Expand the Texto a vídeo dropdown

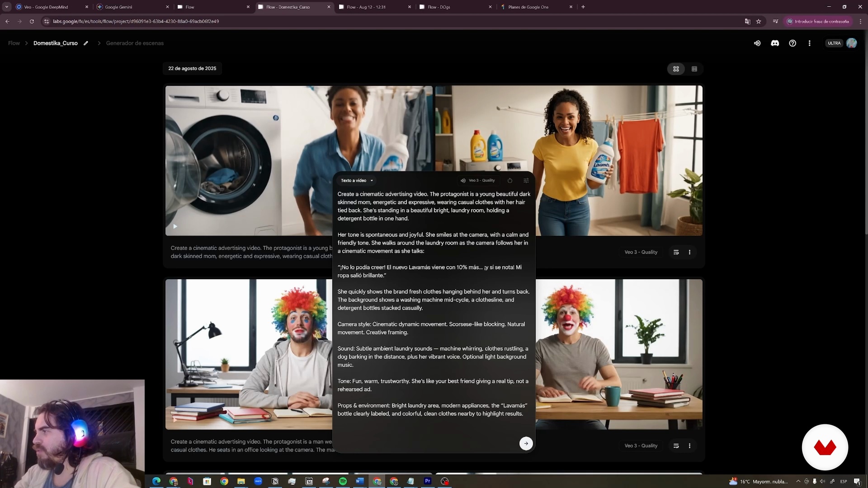coord(357,181)
